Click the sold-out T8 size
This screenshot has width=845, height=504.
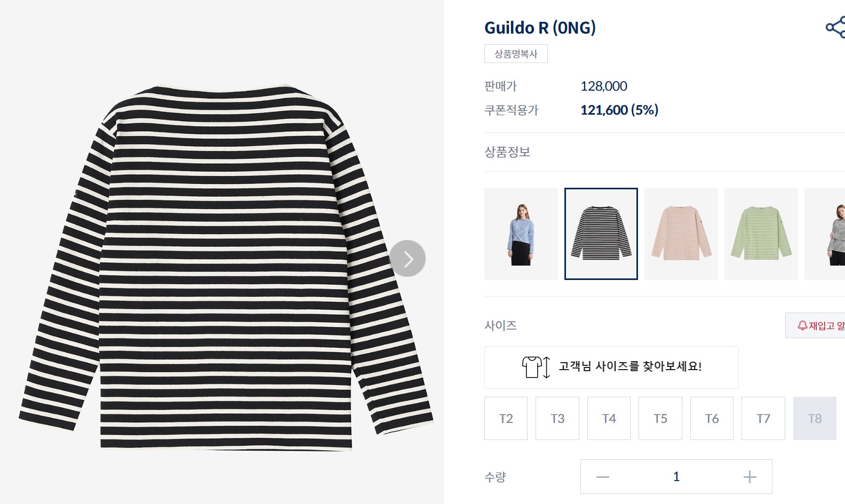pyautogui.click(x=815, y=419)
